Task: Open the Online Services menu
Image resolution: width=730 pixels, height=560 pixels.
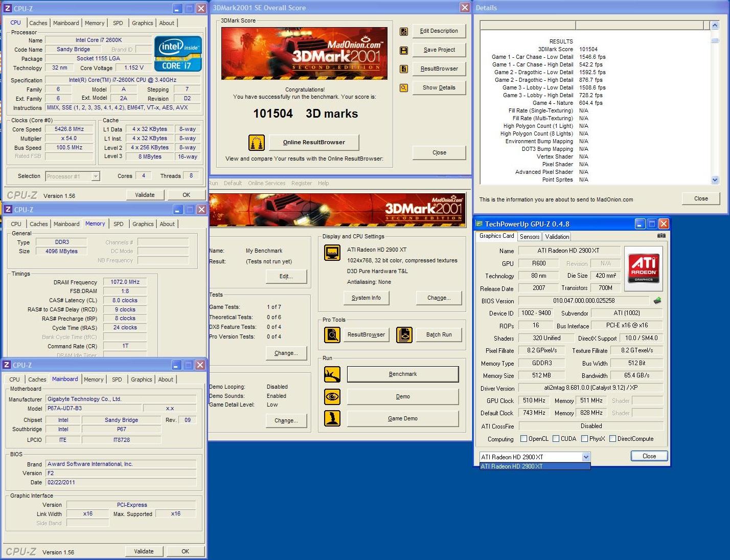Action: pyautogui.click(x=267, y=183)
